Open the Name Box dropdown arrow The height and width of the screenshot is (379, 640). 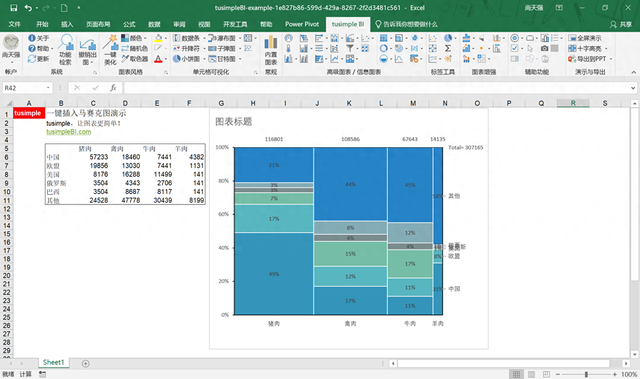[x=48, y=88]
